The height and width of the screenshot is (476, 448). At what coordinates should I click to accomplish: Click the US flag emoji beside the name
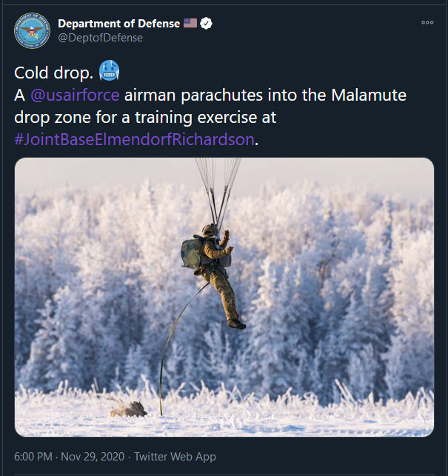(x=190, y=24)
